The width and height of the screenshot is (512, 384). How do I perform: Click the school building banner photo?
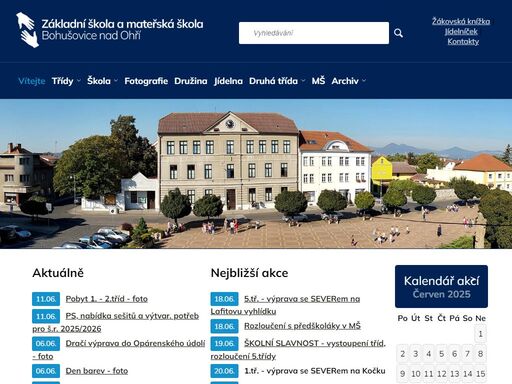coord(256,174)
